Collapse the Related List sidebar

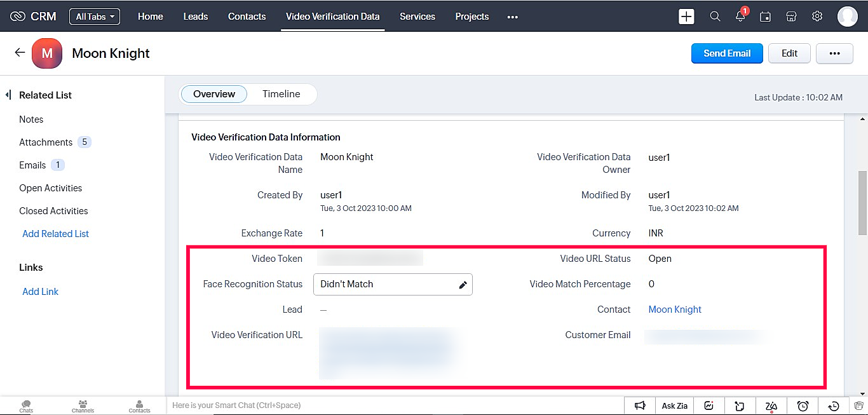click(x=8, y=95)
